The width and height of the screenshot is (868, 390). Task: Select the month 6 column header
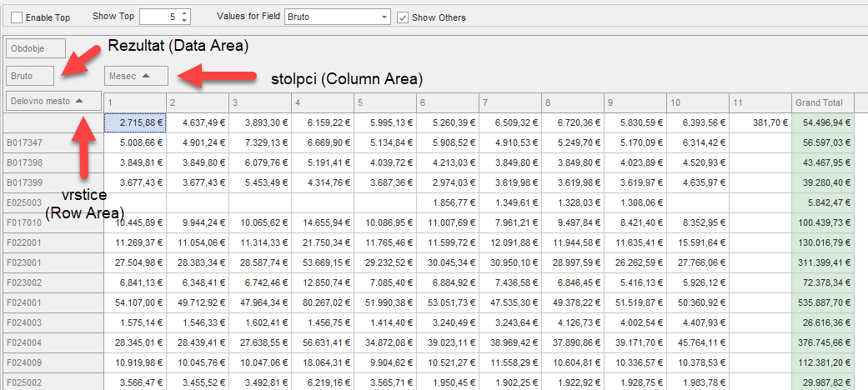tap(447, 102)
